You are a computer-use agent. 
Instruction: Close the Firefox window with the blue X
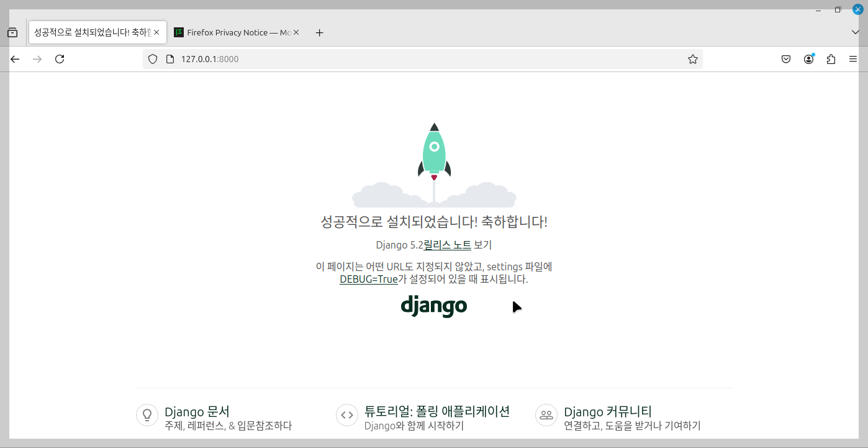(857, 9)
